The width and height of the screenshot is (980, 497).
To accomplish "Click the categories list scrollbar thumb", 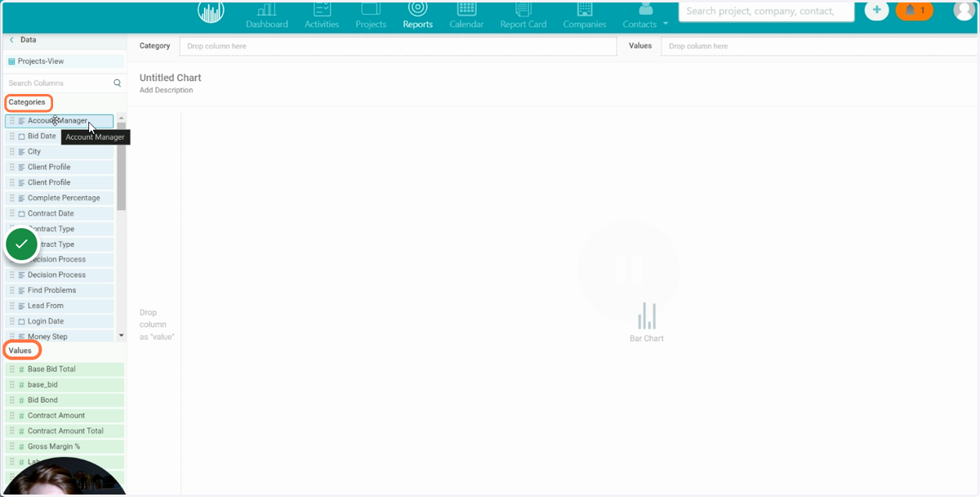I will pos(121,168).
